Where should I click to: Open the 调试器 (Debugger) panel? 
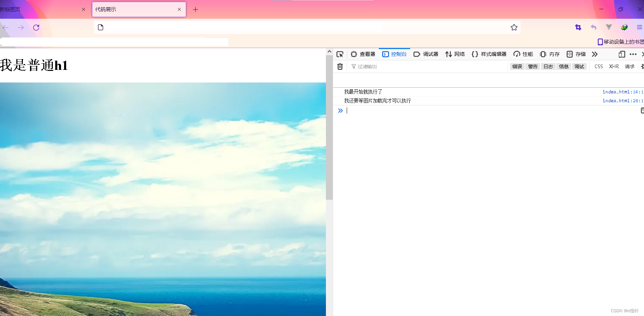tap(426, 54)
